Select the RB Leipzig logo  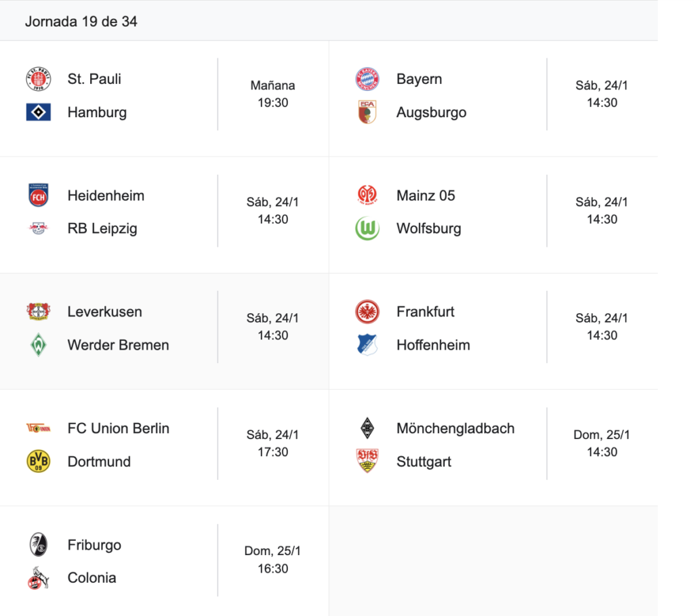click(39, 229)
